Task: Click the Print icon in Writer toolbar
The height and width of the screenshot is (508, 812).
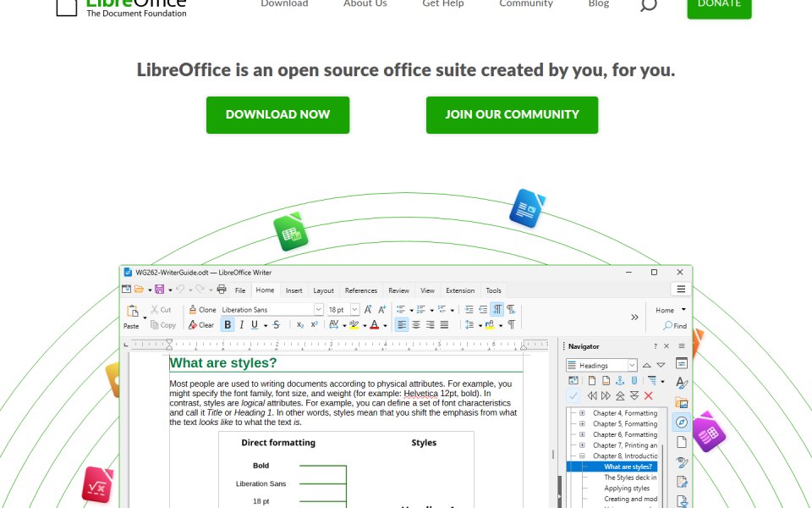Action: pos(221,290)
